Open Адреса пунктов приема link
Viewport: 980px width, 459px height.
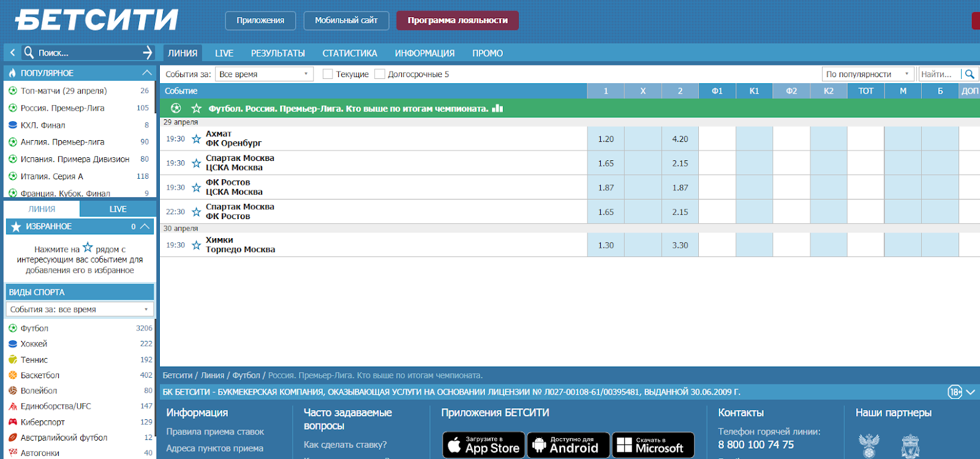pyautogui.click(x=215, y=448)
